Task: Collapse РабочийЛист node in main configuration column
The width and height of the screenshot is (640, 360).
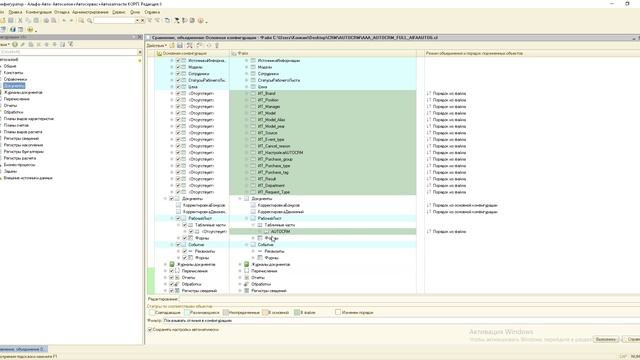Action: click(172, 218)
